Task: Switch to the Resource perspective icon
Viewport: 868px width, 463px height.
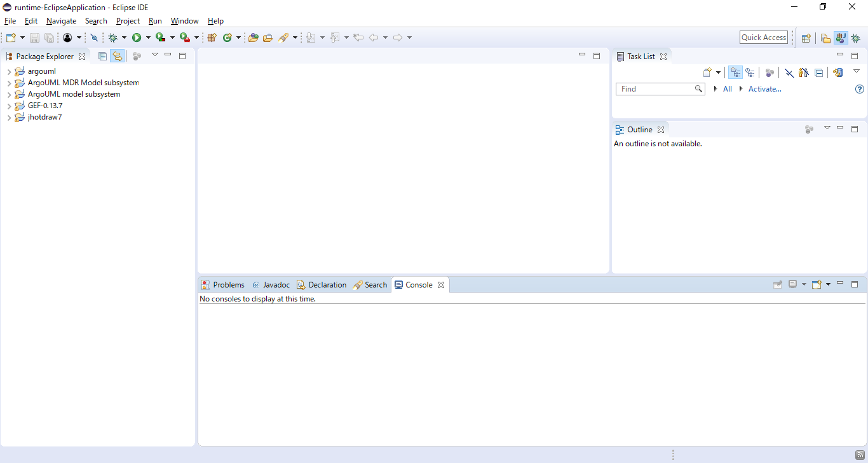Action: click(825, 38)
